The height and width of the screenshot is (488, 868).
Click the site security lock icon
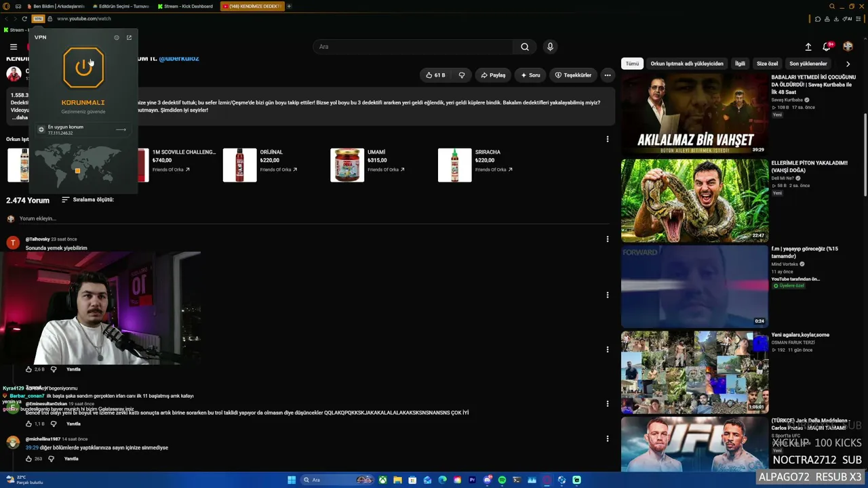(50, 19)
